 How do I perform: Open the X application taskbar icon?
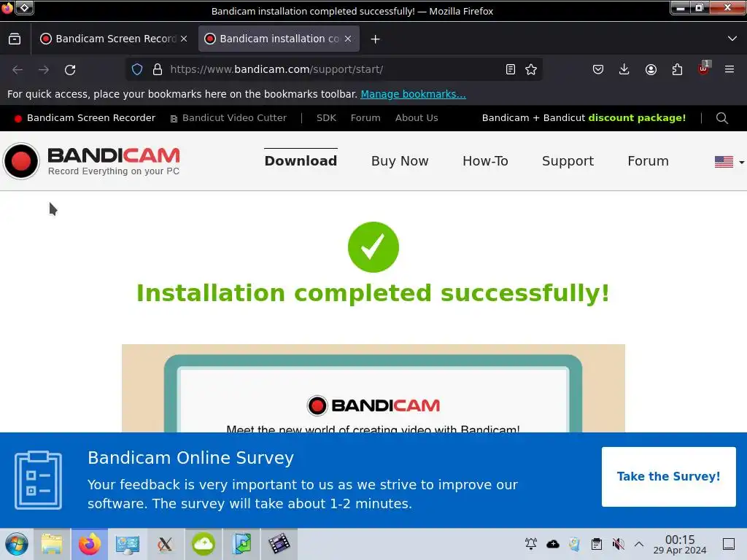pyautogui.click(x=166, y=544)
